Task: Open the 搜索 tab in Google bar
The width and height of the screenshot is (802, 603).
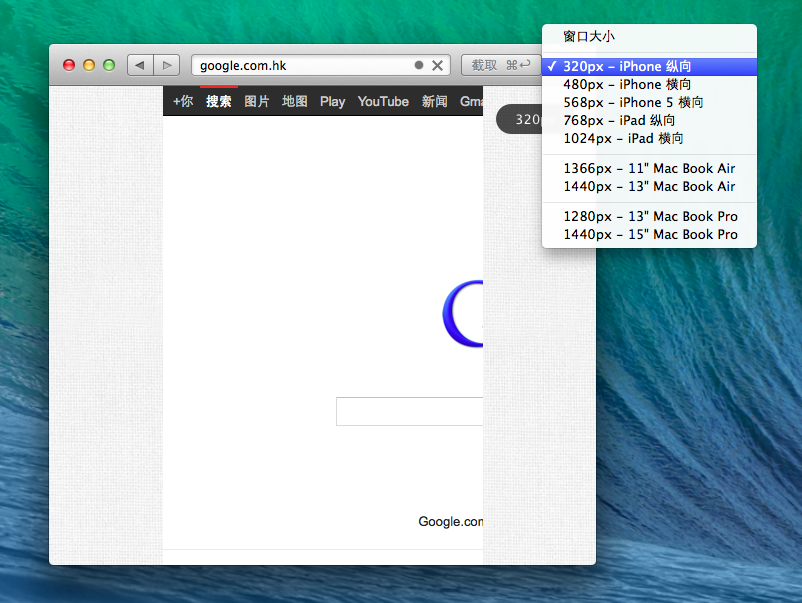Action: (218, 101)
